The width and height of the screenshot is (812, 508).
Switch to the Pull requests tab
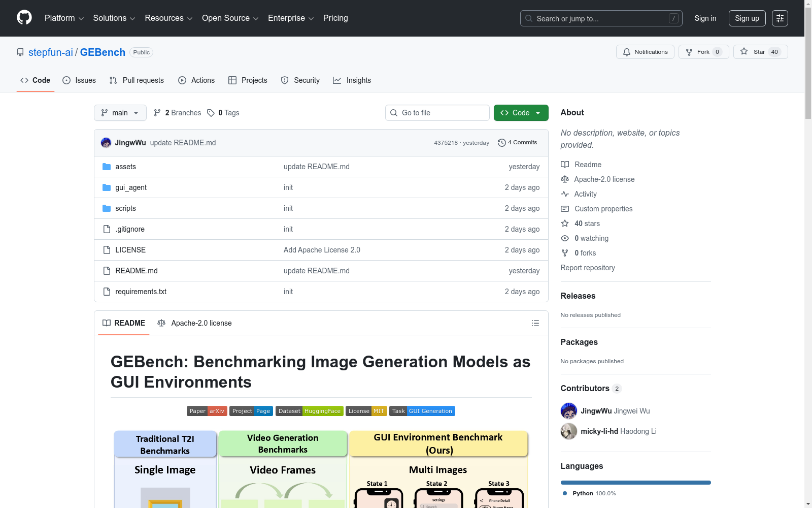pyautogui.click(x=137, y=80)
